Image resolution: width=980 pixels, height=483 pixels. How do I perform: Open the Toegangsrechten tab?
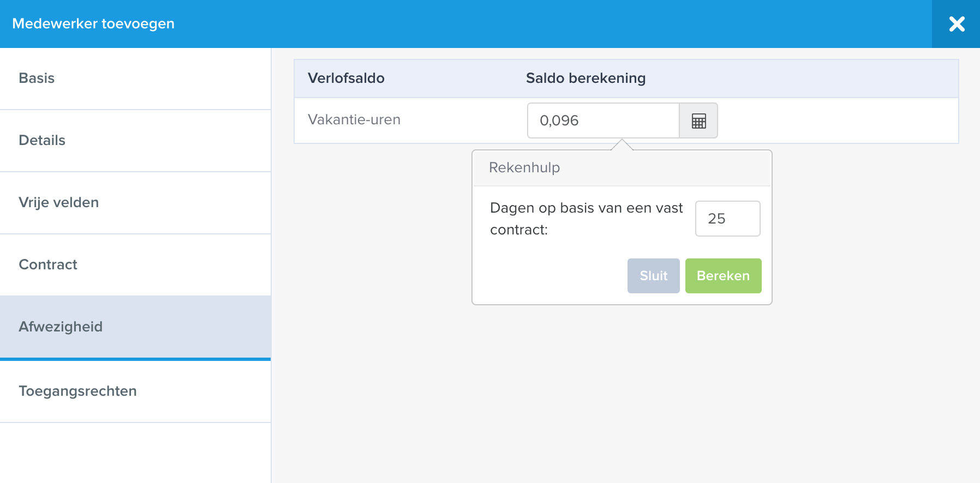pos(135,391)
